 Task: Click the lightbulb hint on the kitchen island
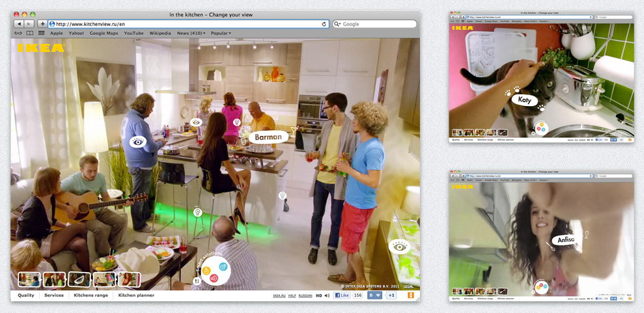click(282, 195)
